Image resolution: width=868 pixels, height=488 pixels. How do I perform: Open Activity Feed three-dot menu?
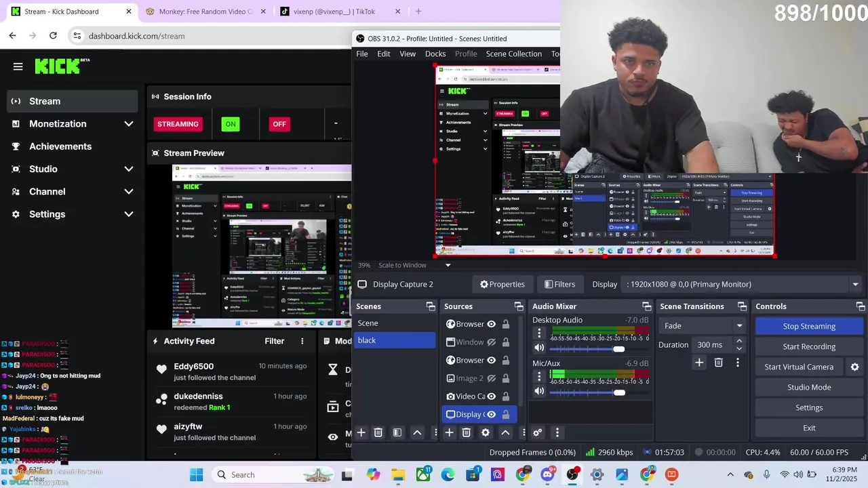click(x=302, y=341)
